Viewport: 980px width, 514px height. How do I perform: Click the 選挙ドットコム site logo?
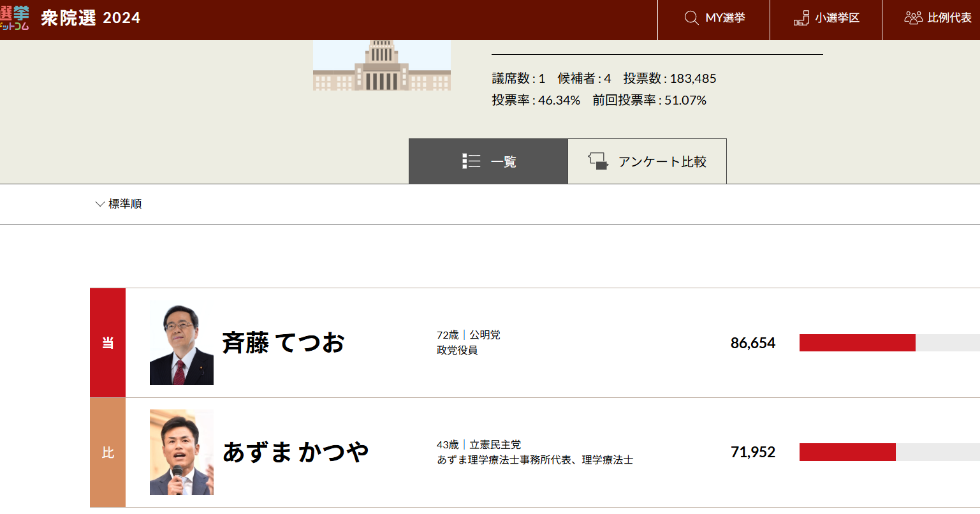pyautogui.click(x=14, y=18)
